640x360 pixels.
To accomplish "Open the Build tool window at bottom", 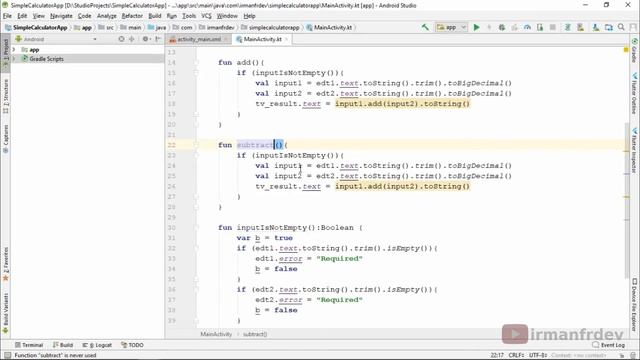I will 63,345.
